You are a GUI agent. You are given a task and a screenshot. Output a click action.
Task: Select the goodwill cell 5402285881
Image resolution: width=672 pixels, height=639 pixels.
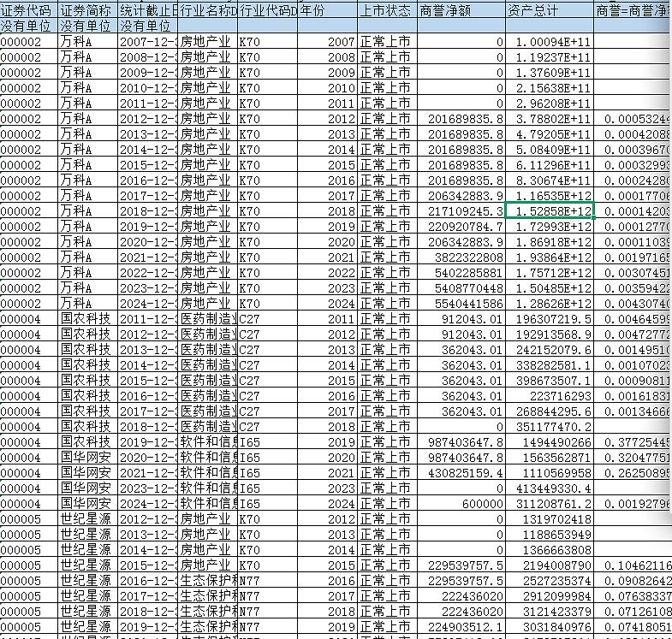(461, 272)
